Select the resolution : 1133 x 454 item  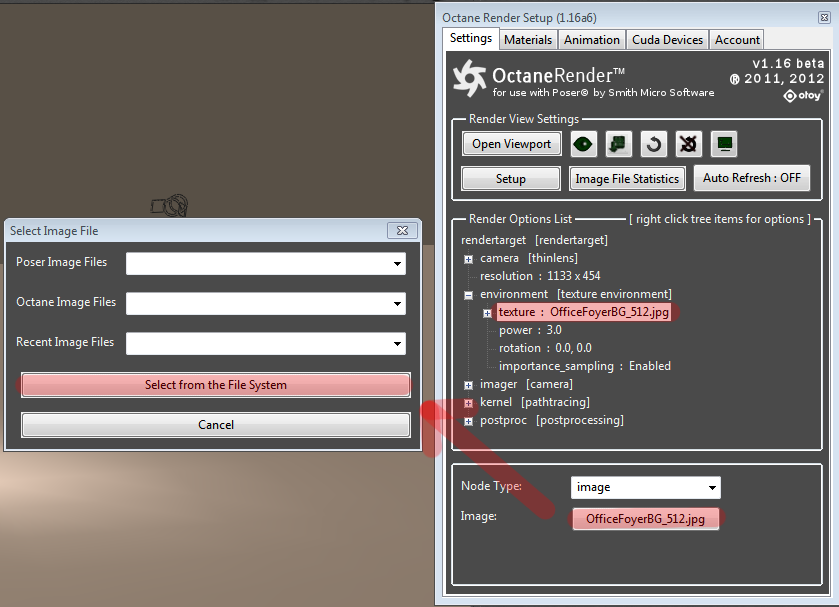pos(540,276)
